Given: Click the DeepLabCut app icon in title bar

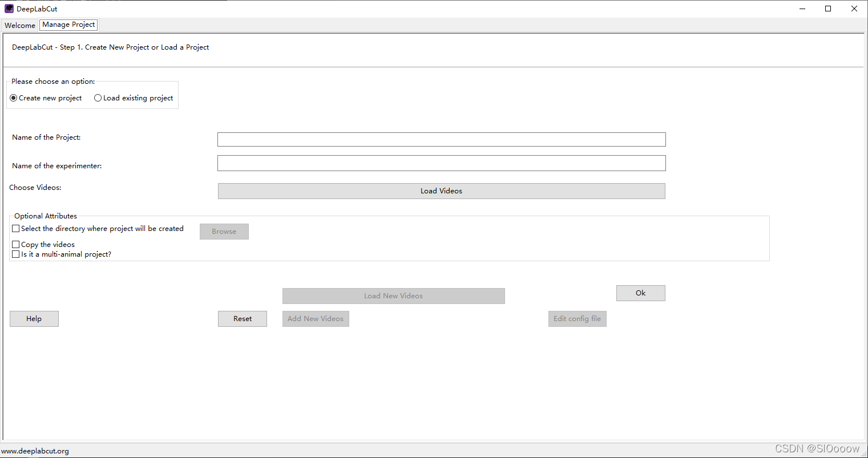Looking at the screenshot, I should pyautogui.click(x=9, y=9).
